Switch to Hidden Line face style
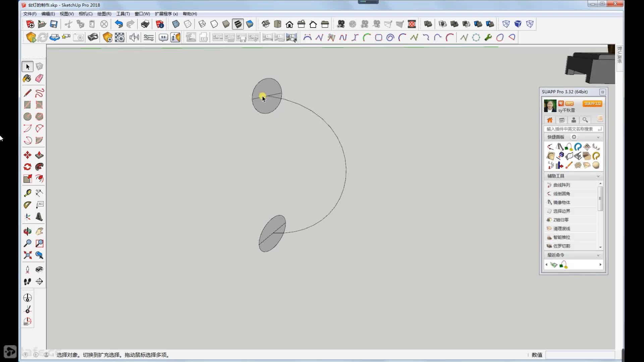Image resolution: width=644 pixels, height=362 pixels. [214, 24]
